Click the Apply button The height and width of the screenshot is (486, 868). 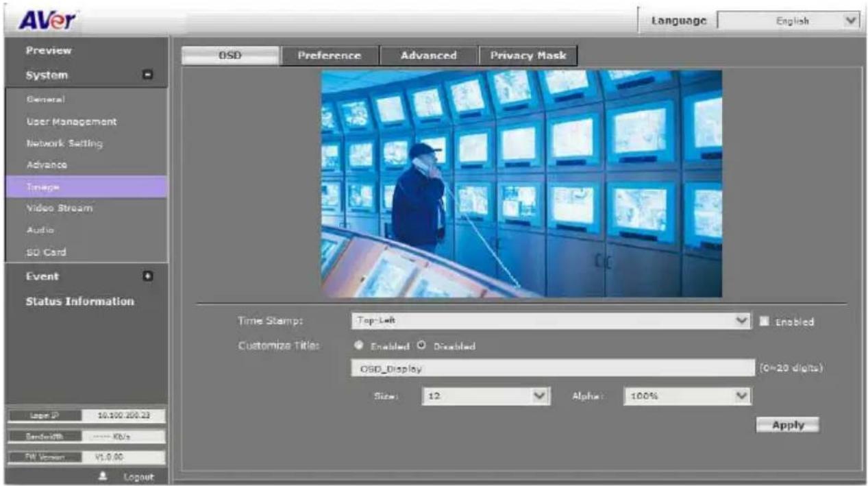pos(788,425)
